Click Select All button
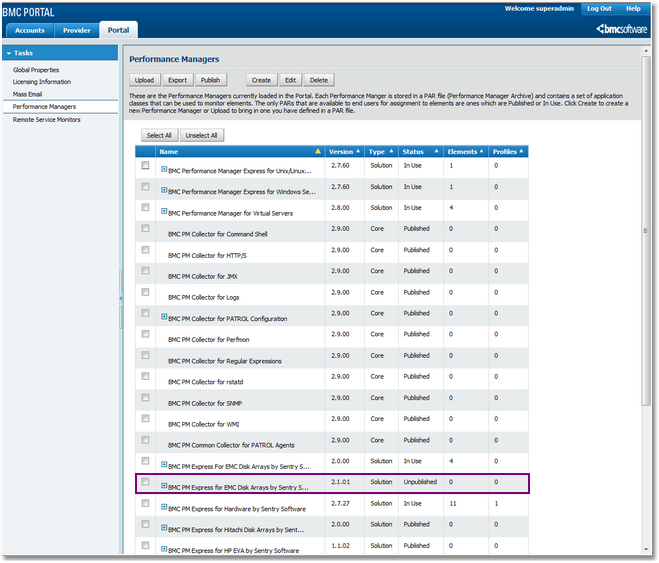This screenshot has width=659, height=563. tap(159, 135)
